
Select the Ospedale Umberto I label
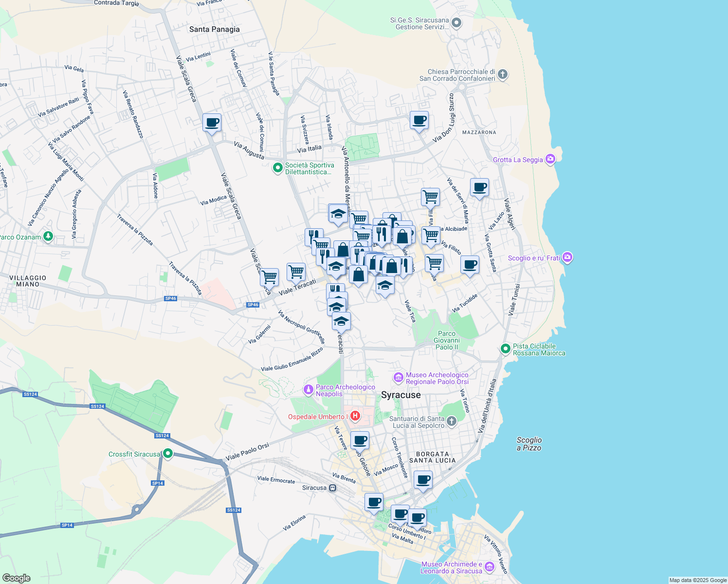[318, 417]
